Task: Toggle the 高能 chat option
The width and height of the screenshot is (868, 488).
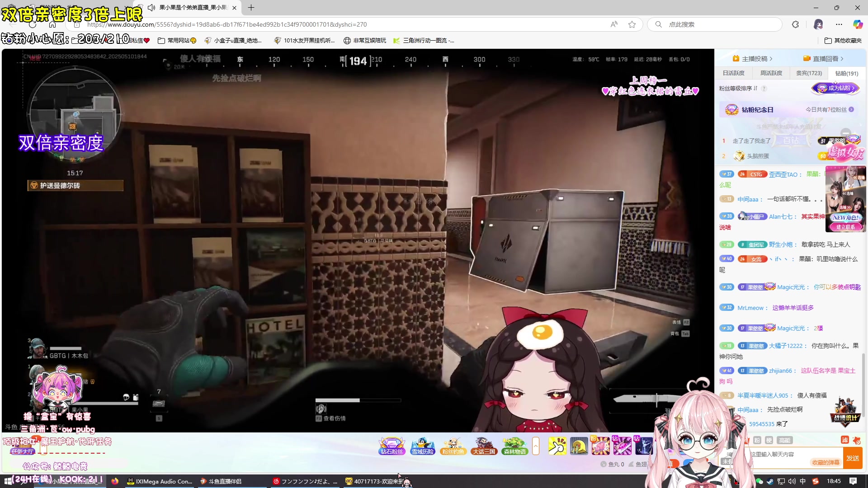Action: point(784,440)
